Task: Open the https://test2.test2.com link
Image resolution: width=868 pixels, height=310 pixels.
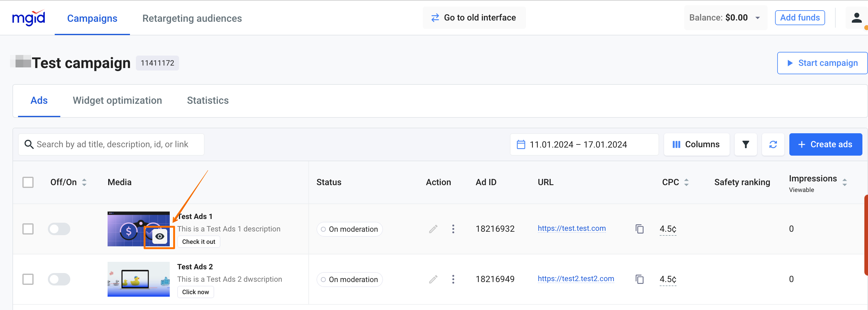Action: coord(575,279)
